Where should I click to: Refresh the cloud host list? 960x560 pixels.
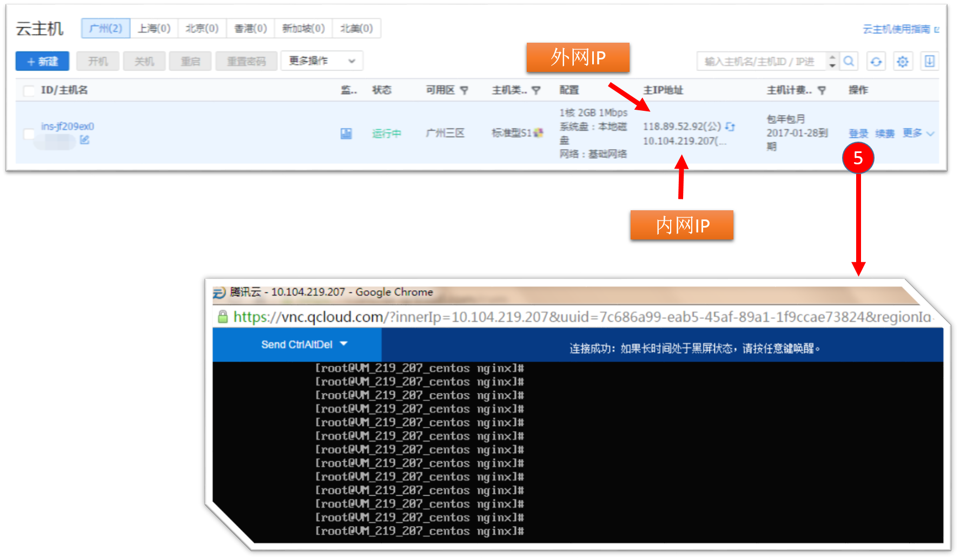pyautogui.click(x=876, y=62)
